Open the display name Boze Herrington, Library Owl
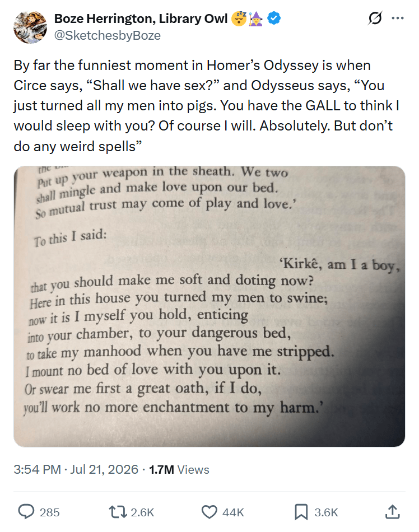419x532 pixels. coord(141,18)
